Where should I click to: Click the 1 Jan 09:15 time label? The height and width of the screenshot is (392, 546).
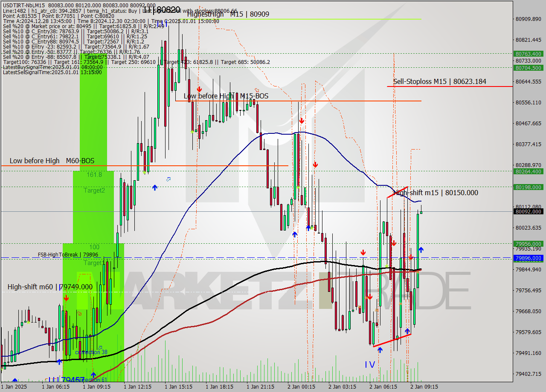pyautogui.click(x=96, y=387)
